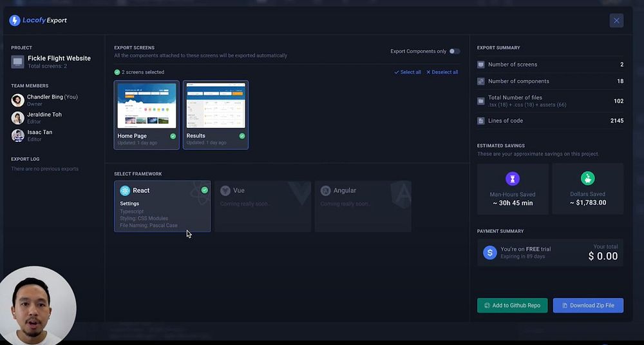Viewport: 644px width, 345px height.
Task: Uncheck the Results screen selection checkmark
Action: pyautogui.click(x=242, y=136)
